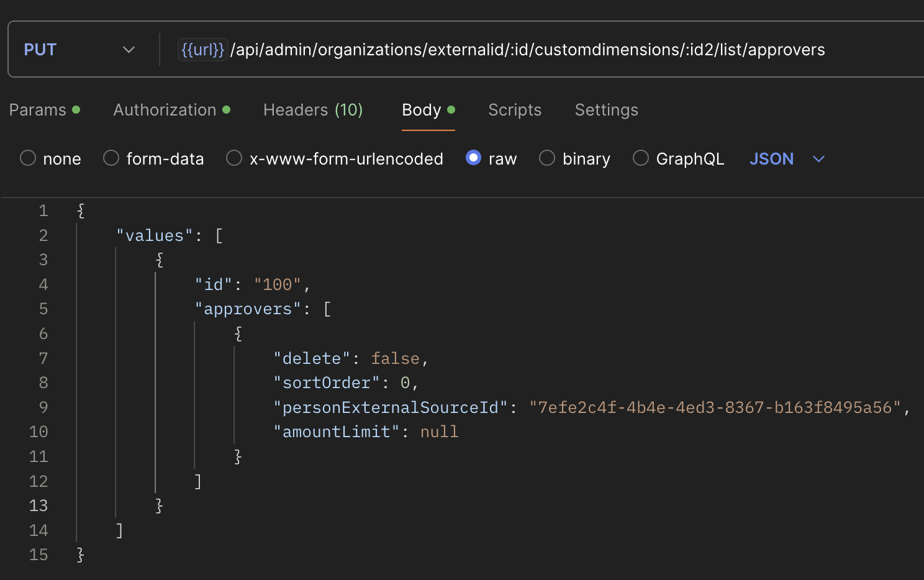Select the raw body type
The height and width of the screenshot is (580, 924).
[x=473, y=158]
